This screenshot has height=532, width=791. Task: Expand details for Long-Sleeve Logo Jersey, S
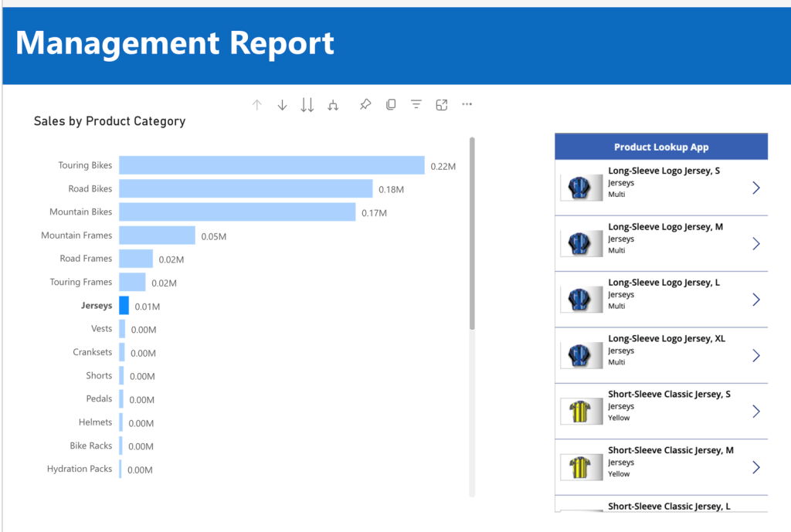click(755, 188)
